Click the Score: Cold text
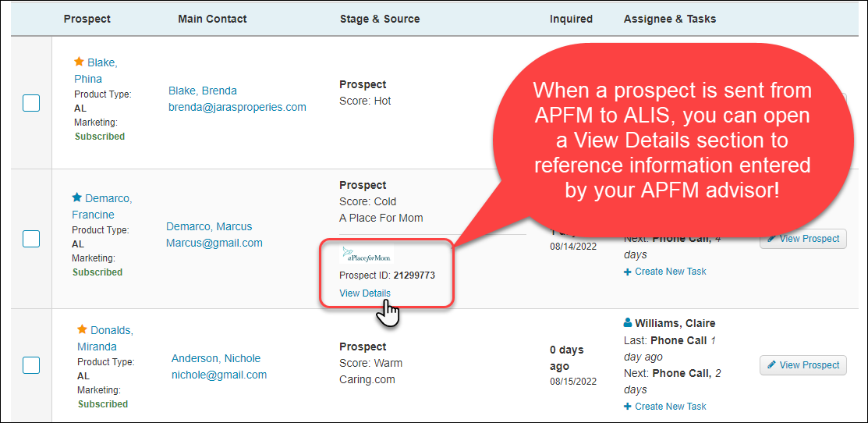This screenshot has height=423, width=868. click(x=367, y=201)
